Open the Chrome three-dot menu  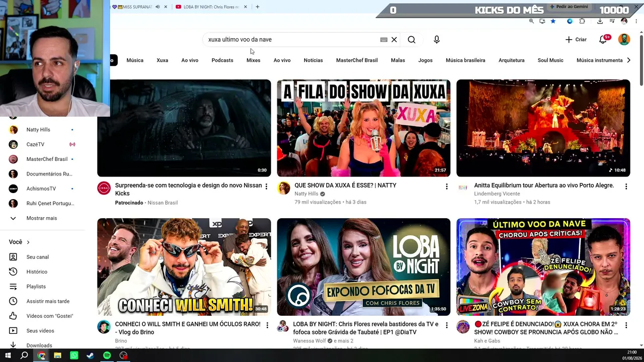click(636, 21)
